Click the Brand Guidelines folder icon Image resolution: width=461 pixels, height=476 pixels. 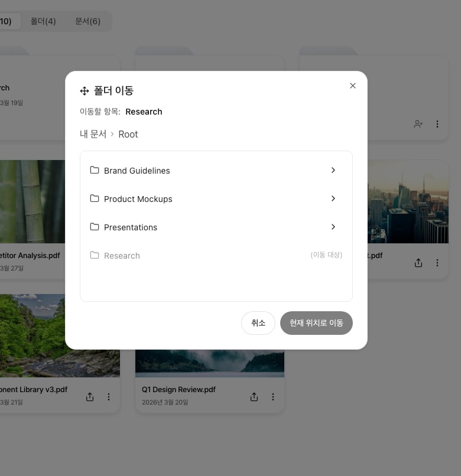coord(95,170)
